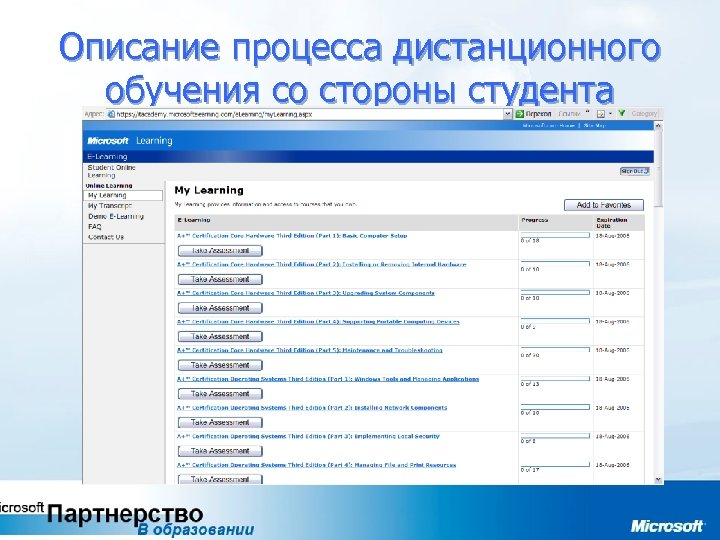This screenshot has width=720, height=540.
Task: Click the address URL field
Action: [305, 114]
